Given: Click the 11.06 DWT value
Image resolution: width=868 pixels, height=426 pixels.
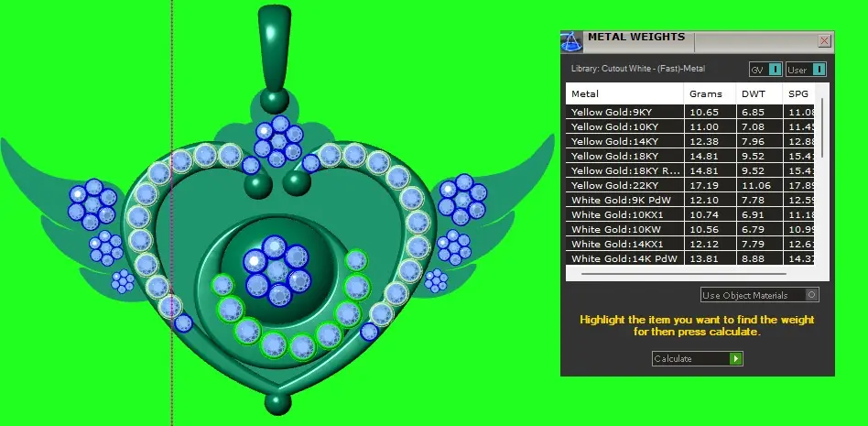Looking at the screenshot, I should click(x=755, y=186).
